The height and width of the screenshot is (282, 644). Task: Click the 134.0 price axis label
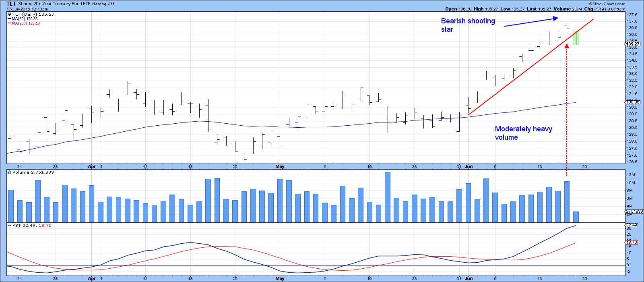[631, 60]
